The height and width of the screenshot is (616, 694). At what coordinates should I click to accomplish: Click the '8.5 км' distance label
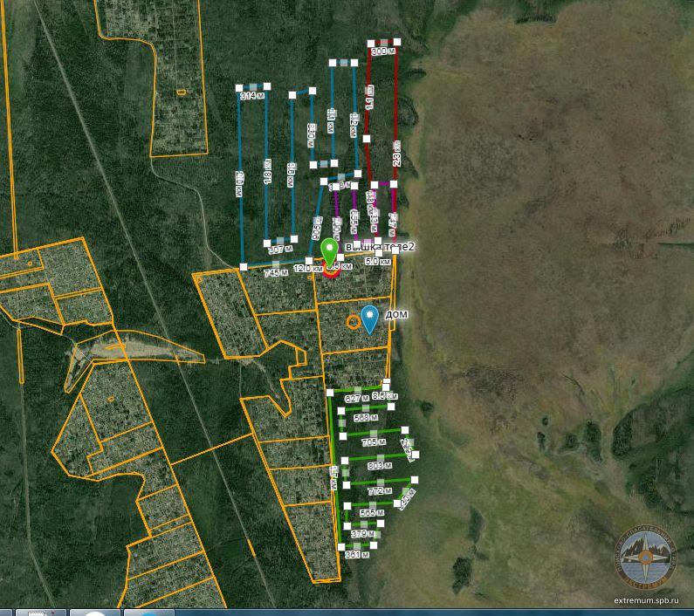(x=384, y=396)
